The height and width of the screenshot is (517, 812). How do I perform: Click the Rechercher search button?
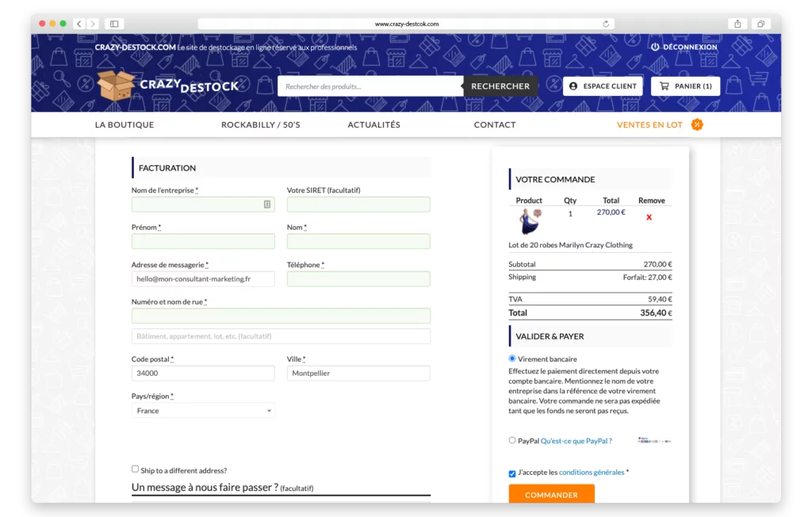500,86
